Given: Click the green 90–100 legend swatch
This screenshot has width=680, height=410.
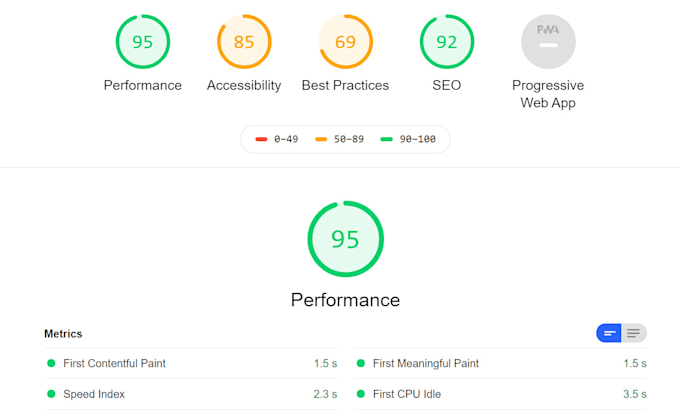Looking at the screenshot, I should click(386, 139).
